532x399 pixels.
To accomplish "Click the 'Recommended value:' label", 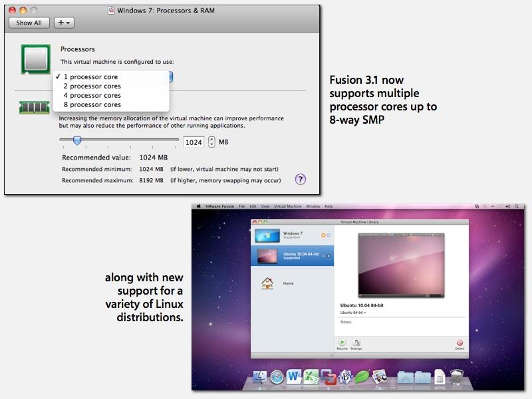I will click(96, 158).
